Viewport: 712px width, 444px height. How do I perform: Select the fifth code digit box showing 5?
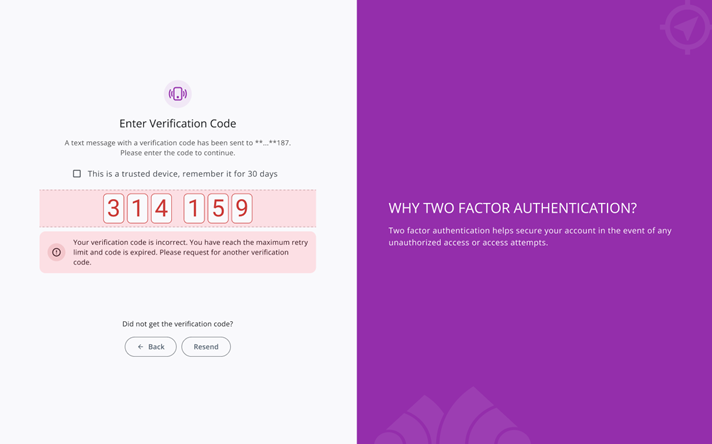click(217, 208)
